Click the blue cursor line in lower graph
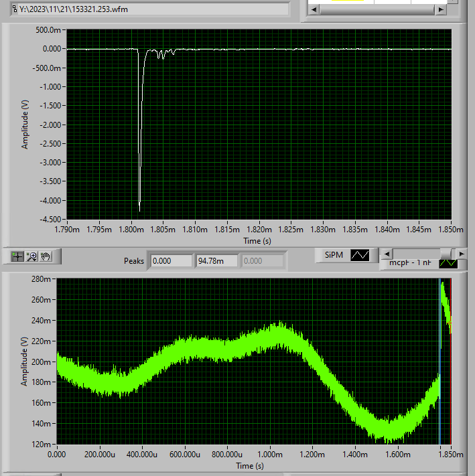The width and height of the screenshot is (475, 476). click(439, 362)
